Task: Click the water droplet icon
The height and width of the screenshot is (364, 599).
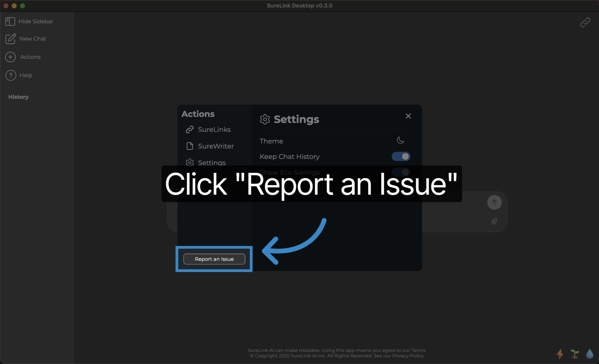Action: click(590, 354)
